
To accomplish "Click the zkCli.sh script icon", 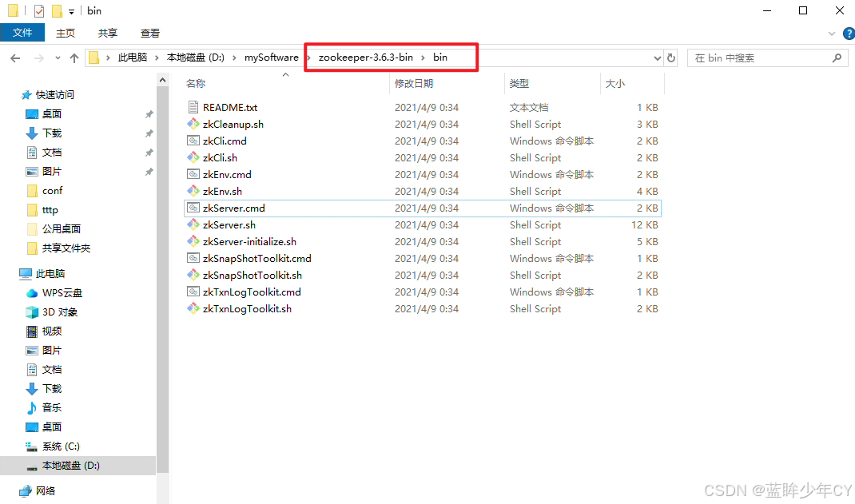I will 193,157.
